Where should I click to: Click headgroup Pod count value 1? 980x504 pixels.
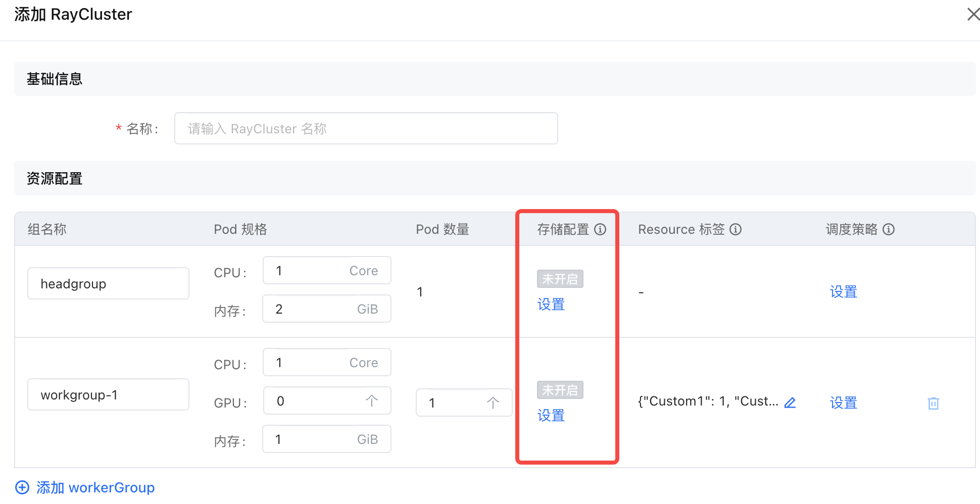pos(420,292)
